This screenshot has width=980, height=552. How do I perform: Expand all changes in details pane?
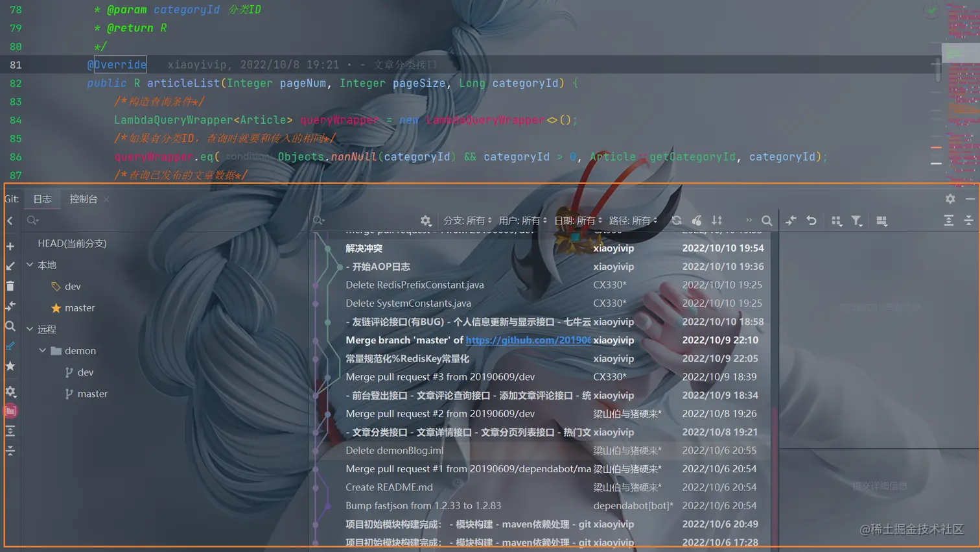click(949, 221)
